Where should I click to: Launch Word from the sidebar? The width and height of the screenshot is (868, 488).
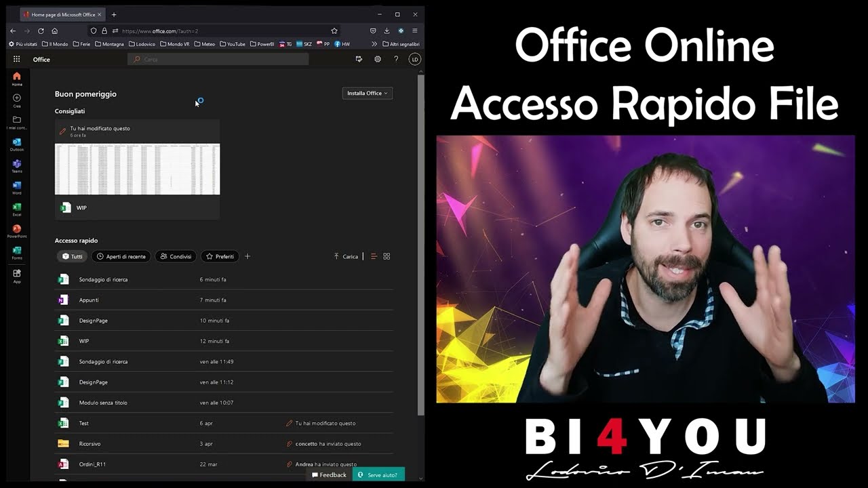click(17, 188)
